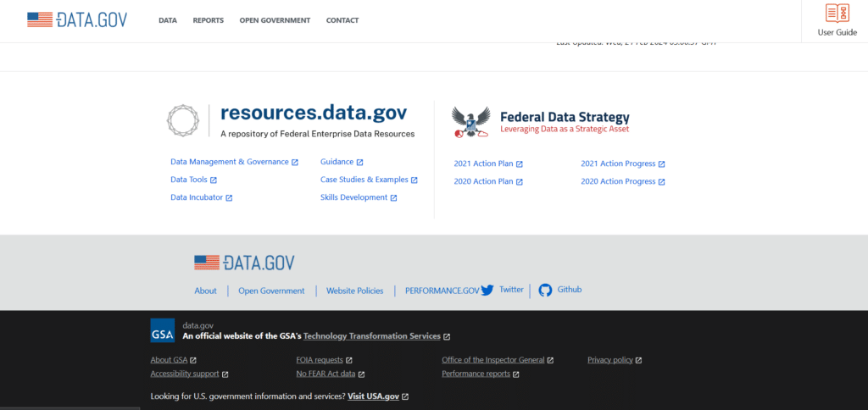Open the 2021 Action Progress link

coord(618,163)
